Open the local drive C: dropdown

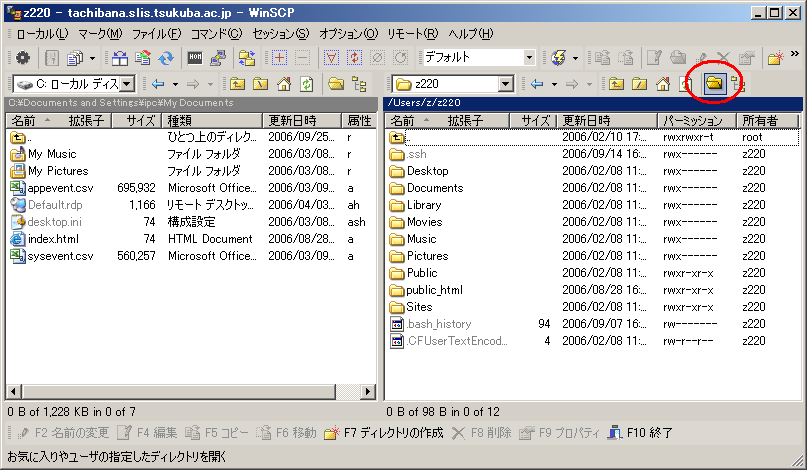tap(127, 84)
